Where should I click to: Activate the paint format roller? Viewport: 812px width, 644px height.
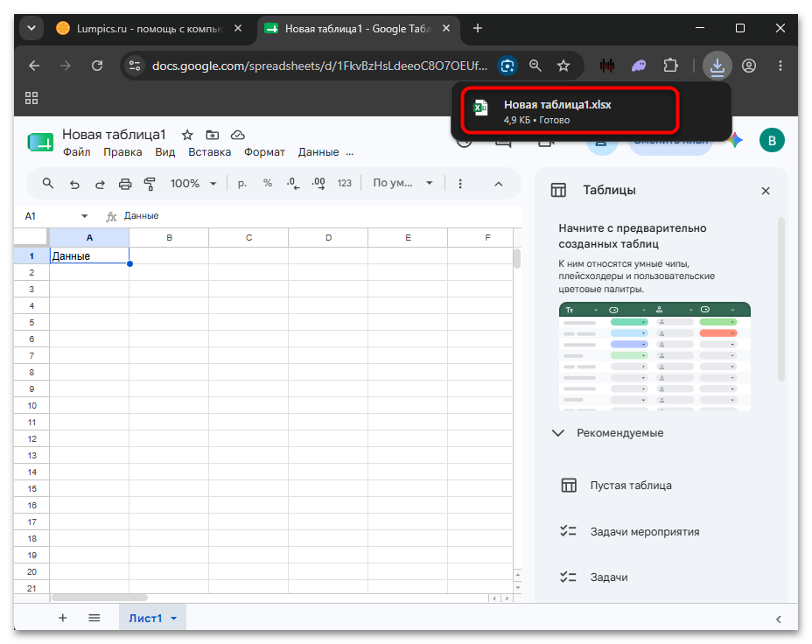[150, 184]
